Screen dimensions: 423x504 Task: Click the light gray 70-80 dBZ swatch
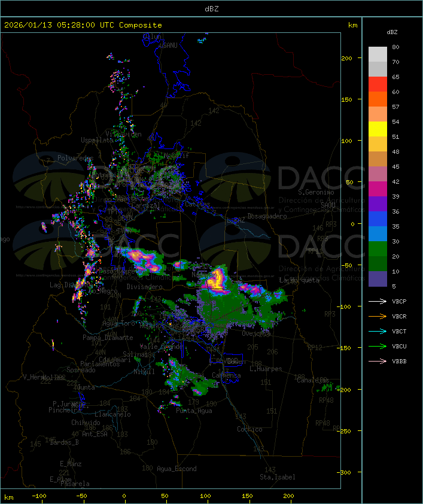coord(378,54)
